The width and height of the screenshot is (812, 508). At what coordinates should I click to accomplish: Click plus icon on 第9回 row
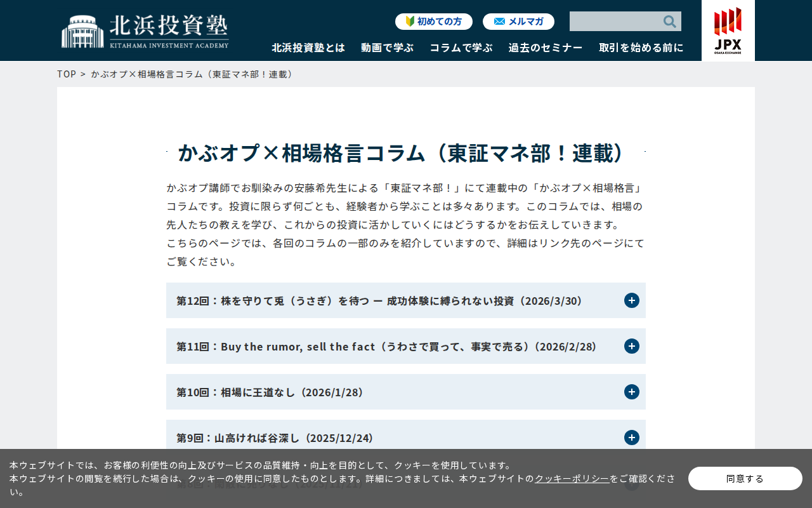click(x=632, y=438)
